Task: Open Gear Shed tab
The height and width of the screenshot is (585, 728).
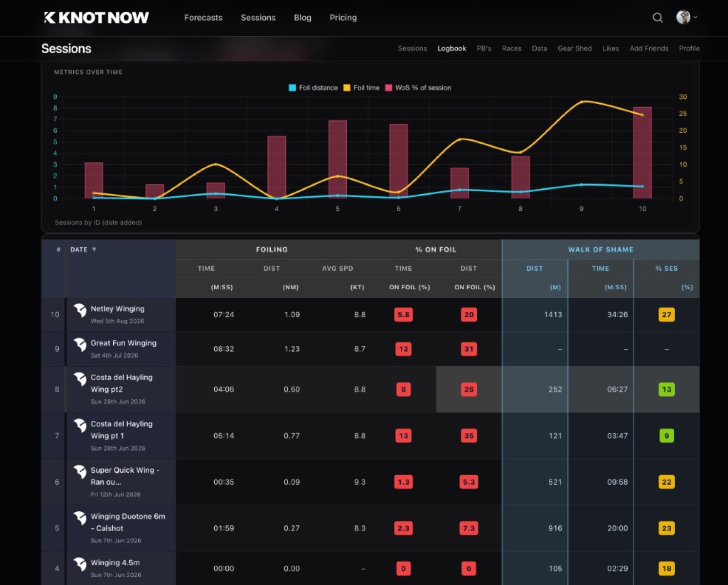Action: [x=575, y=48]
